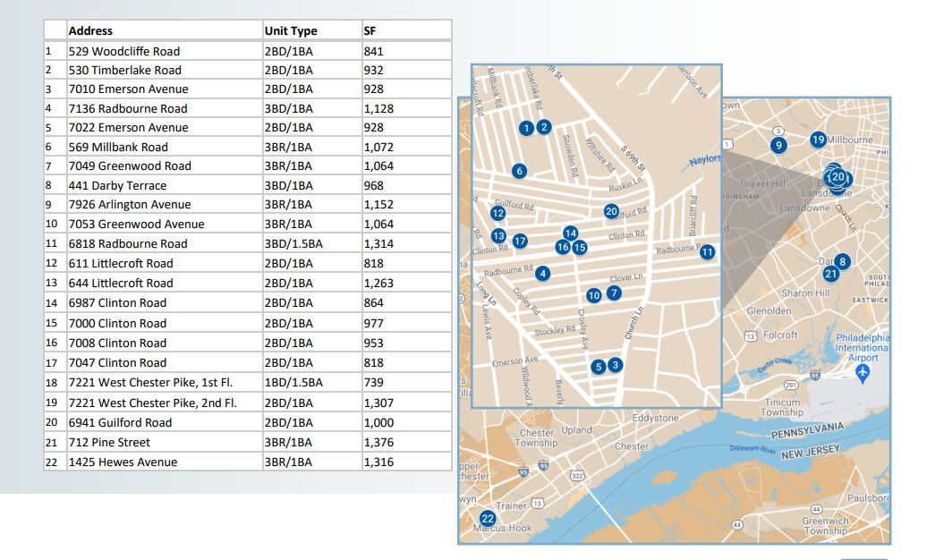Click map marker 12 below Guilford Rd
This screenshot has height=560, width=935.
coord(497,214)
